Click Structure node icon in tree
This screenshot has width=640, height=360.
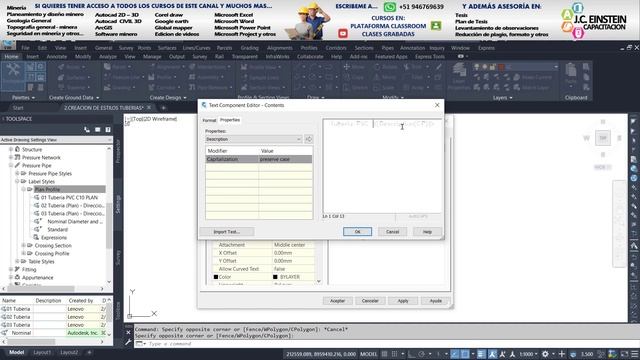point(17,149)
